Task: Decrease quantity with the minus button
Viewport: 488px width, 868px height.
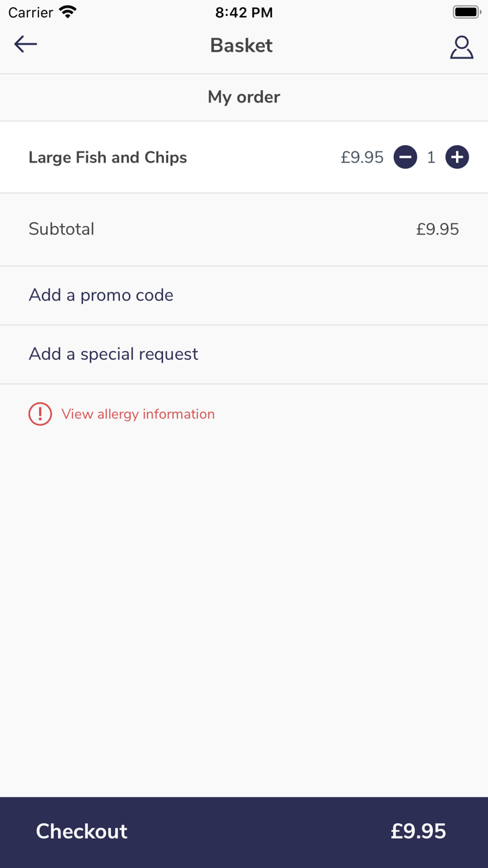Action: [405, 158]
